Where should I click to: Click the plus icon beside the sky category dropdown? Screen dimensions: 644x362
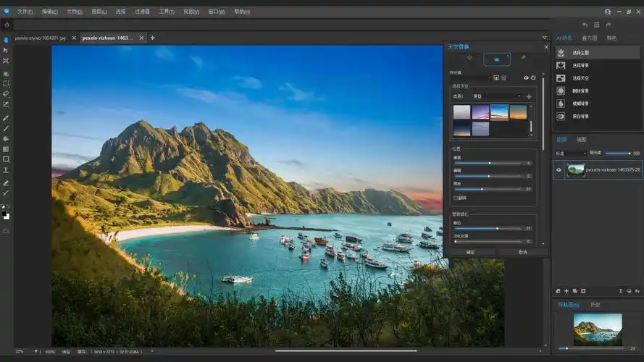(528, 96)
